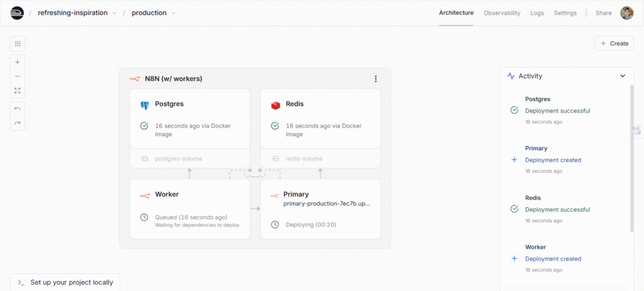Zoom in on the canvas
The height and width of the screenshot is (291, 644).
point(17,62)
